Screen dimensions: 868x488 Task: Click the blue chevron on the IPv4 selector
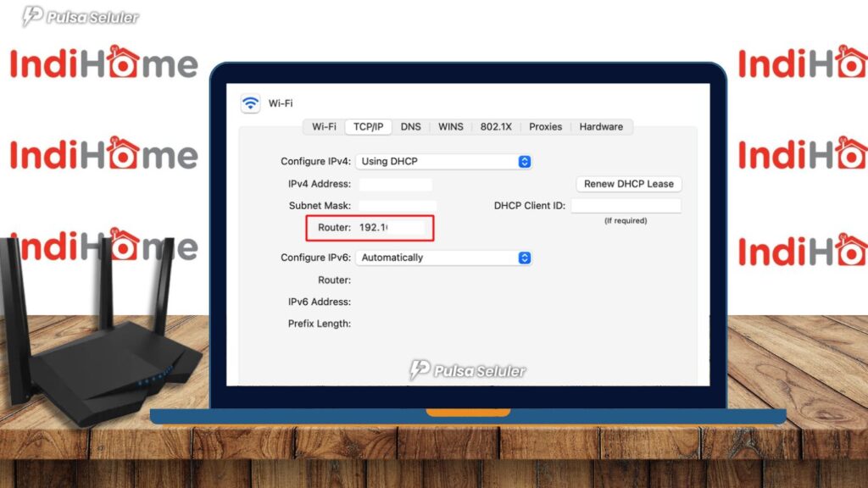(x=523, y=161)
